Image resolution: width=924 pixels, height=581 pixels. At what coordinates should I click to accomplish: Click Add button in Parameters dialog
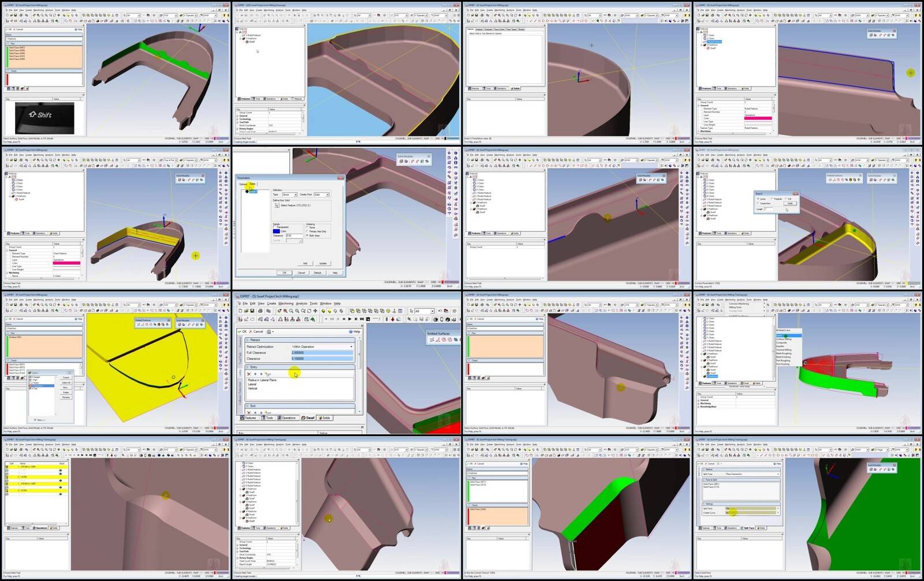(x=305, y=263)
